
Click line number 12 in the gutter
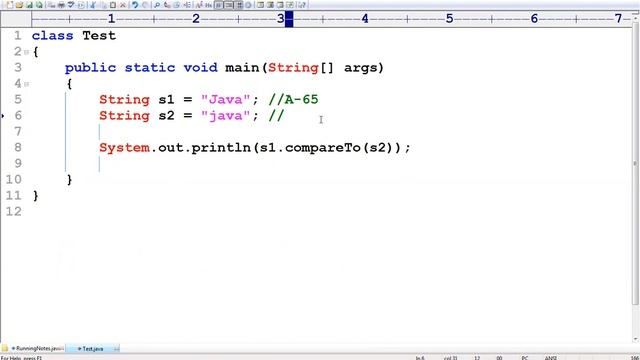pyautogui.click(x=13, y=211)
